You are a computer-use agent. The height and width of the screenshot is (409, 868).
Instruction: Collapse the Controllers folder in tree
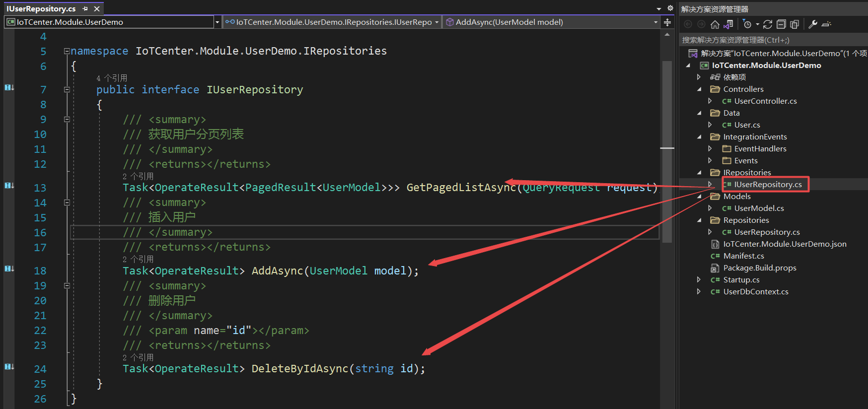699,89
